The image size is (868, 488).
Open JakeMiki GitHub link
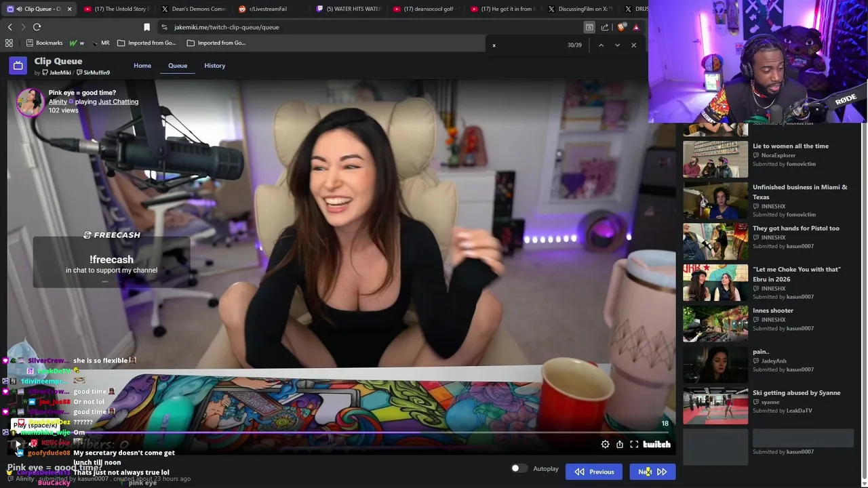click(x=56, y=73)
